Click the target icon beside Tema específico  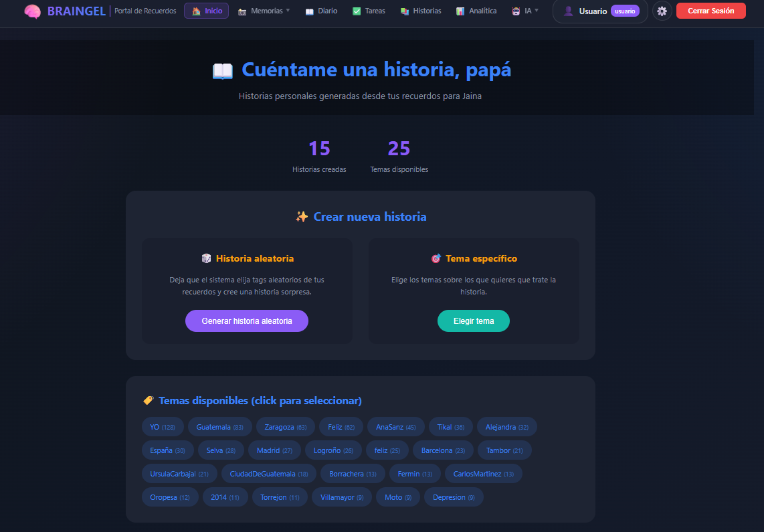[436, 258]
